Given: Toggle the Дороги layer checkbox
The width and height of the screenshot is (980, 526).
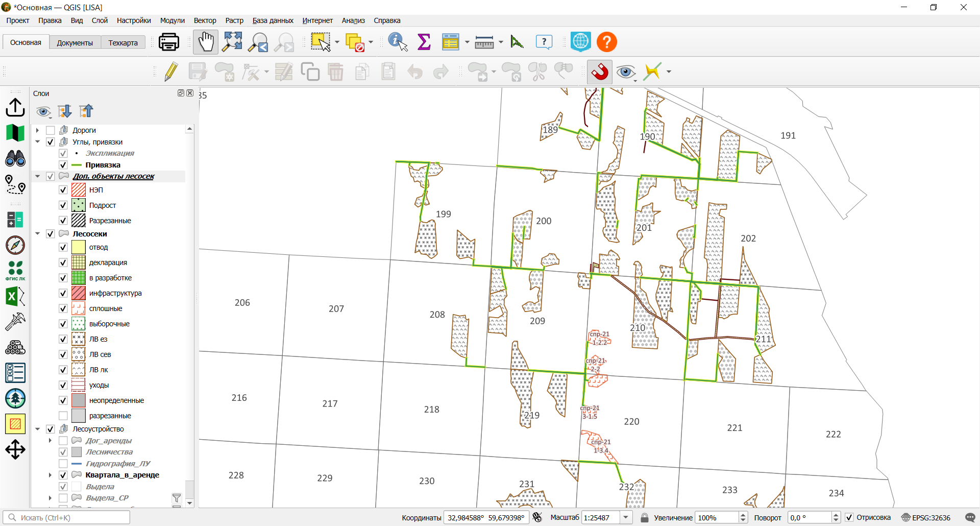Looking at the screenshot, I should click(x=51, y=130).
